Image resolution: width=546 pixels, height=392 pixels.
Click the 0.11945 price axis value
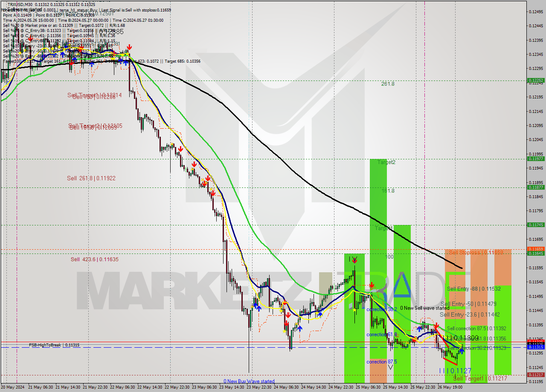click(x=536, y=168)
